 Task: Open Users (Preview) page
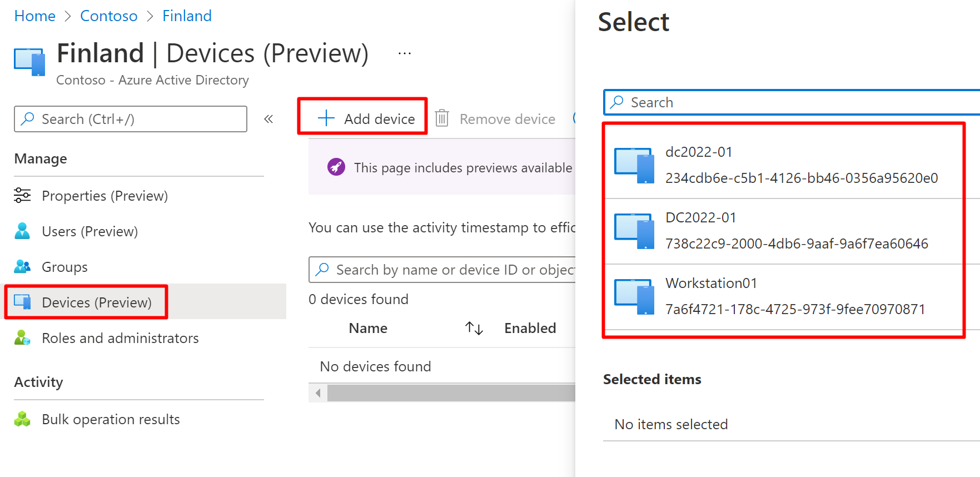89,231
